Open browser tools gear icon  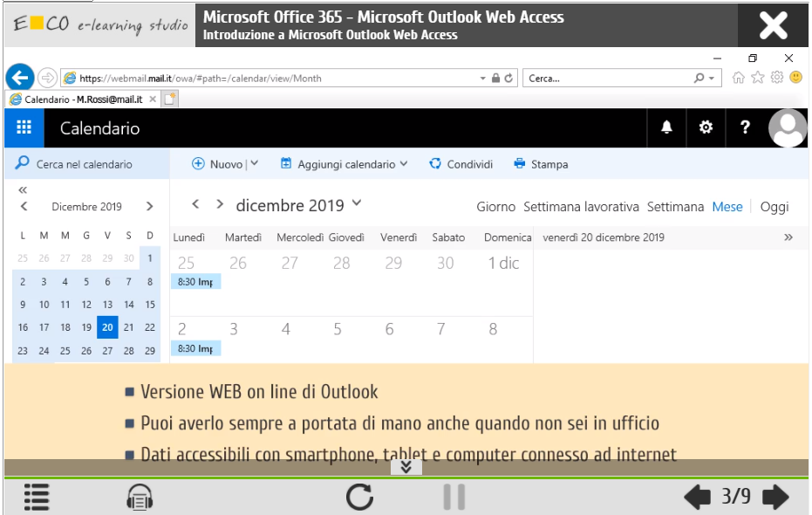(777, 78)
